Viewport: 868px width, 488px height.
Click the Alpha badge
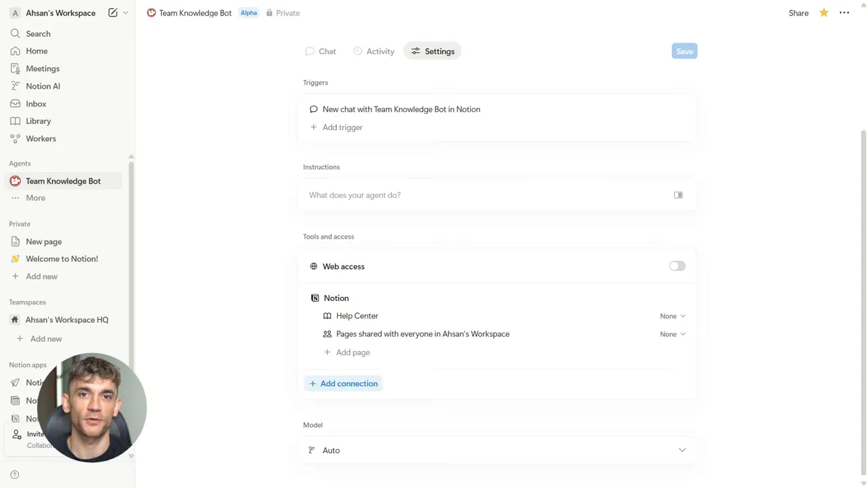coord(249,13)
